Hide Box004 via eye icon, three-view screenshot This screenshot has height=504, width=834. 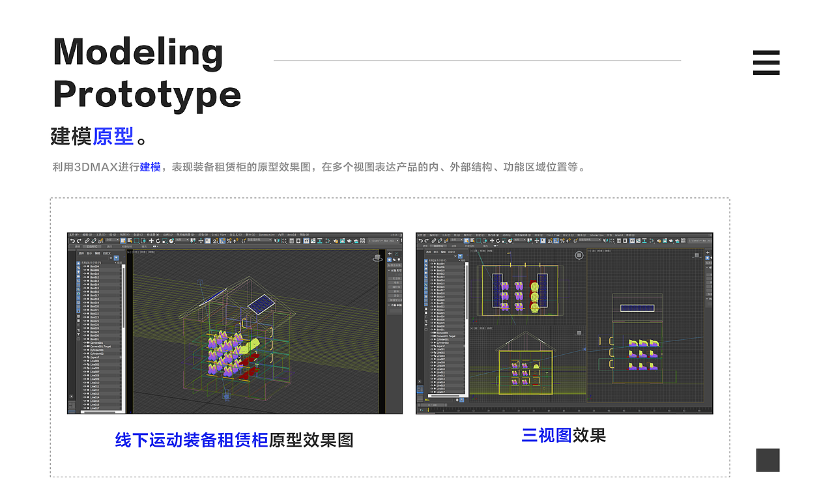click(432, 264)
